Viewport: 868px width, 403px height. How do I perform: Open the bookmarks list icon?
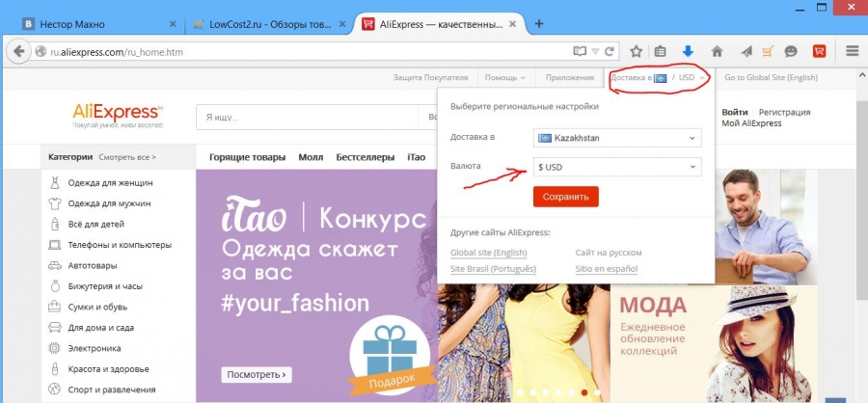click(660, 51)
